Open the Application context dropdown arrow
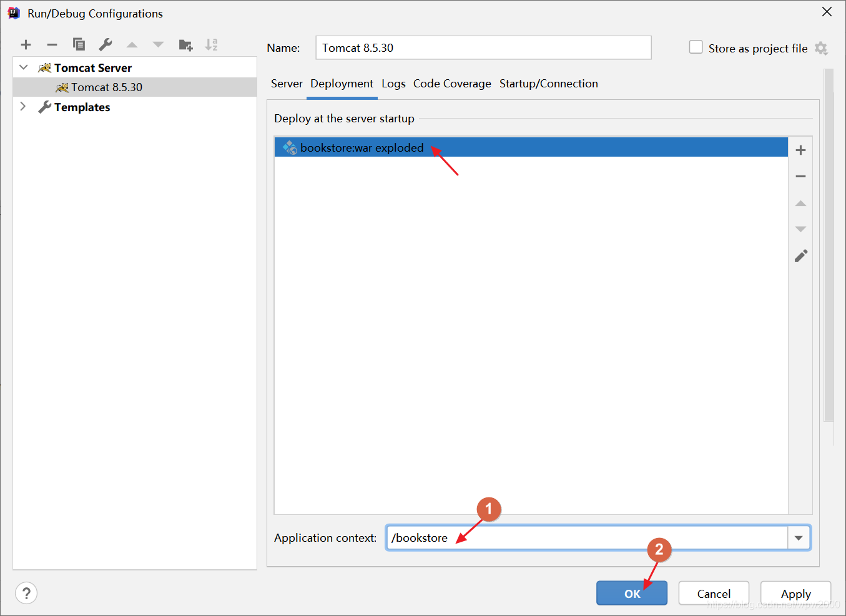 799,538
